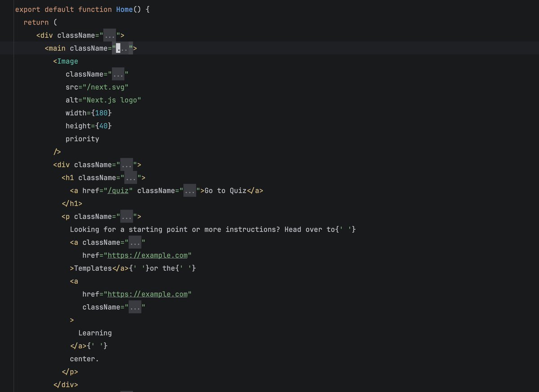Click the "default" keyword
This screenshot has width=539, height=392.
pos(59,9)
